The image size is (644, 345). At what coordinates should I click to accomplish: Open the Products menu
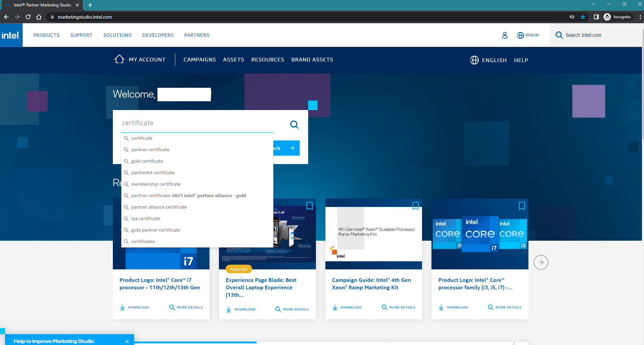(x=46, y=35)
